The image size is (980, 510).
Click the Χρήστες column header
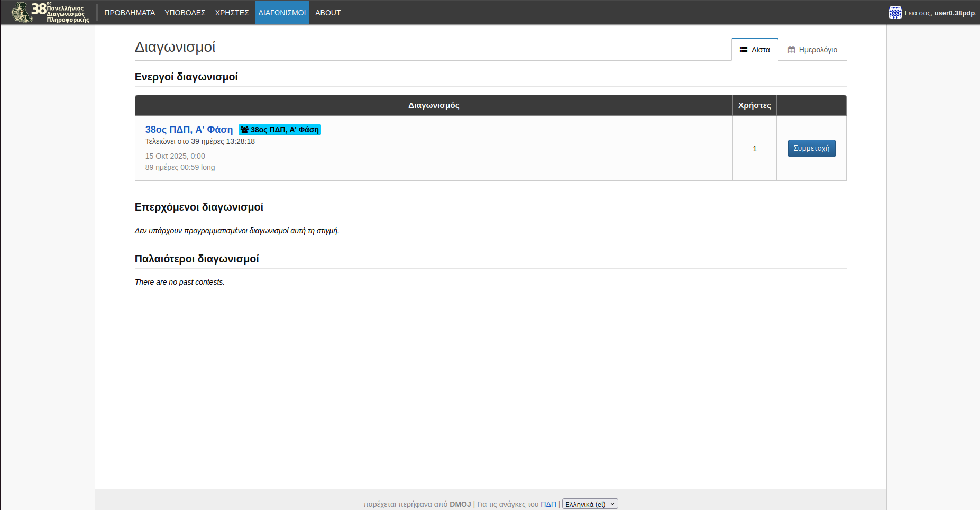[x=754, y=105]
